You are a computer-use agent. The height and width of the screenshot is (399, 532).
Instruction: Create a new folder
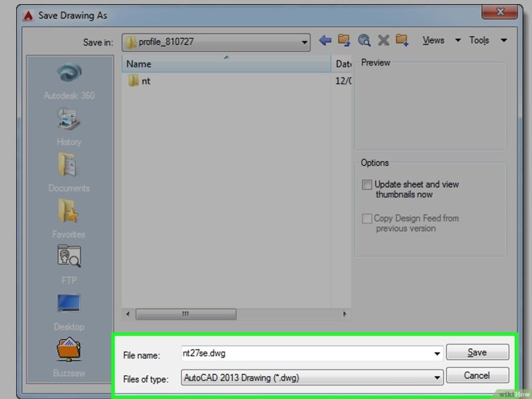tap(402, 40)
